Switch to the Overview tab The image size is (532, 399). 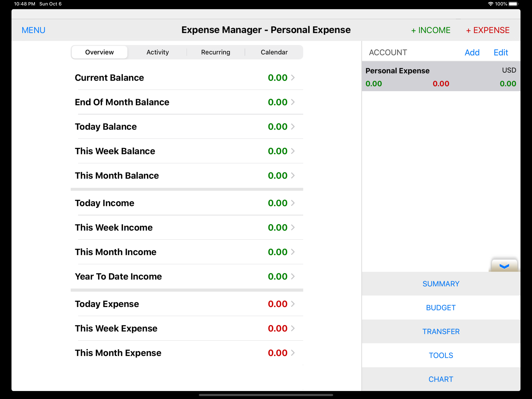click(x=99, y=52)
